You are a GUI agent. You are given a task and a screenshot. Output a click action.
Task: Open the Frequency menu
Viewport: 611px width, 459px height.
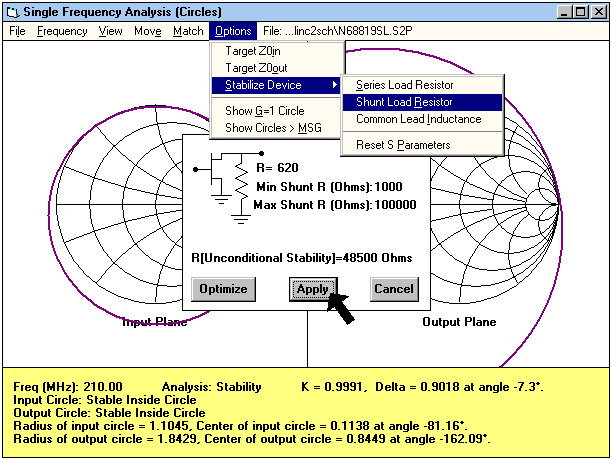pyautogui.click(x=62, y=31)
